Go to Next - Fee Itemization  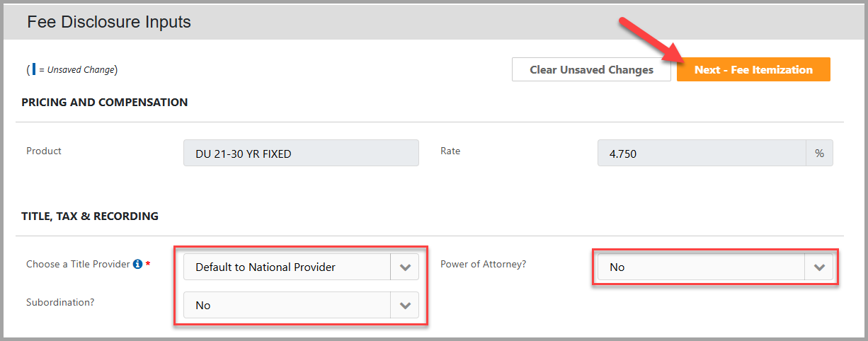point(753,69)
